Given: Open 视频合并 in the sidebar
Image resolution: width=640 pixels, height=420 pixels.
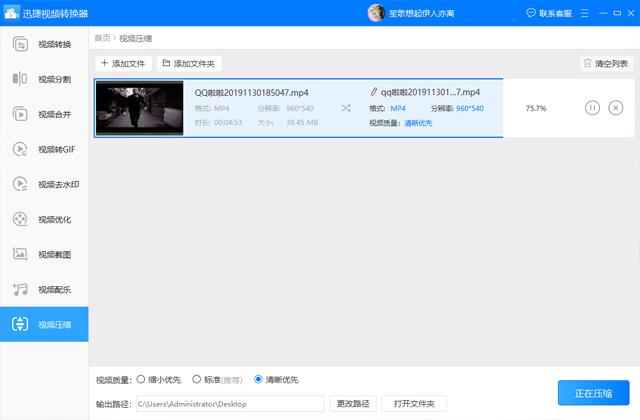Looking at the screenshot, I should [44, 114].
